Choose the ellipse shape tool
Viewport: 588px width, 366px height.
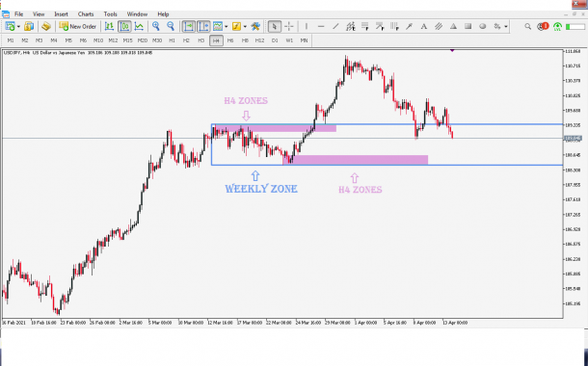pyautogui.click(x=483, y=27)
